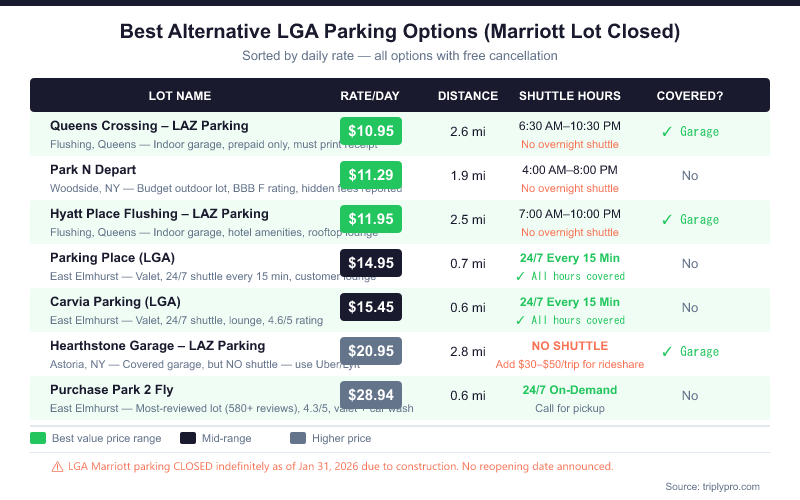Click green Best value legend swatch

coord(38,438)
